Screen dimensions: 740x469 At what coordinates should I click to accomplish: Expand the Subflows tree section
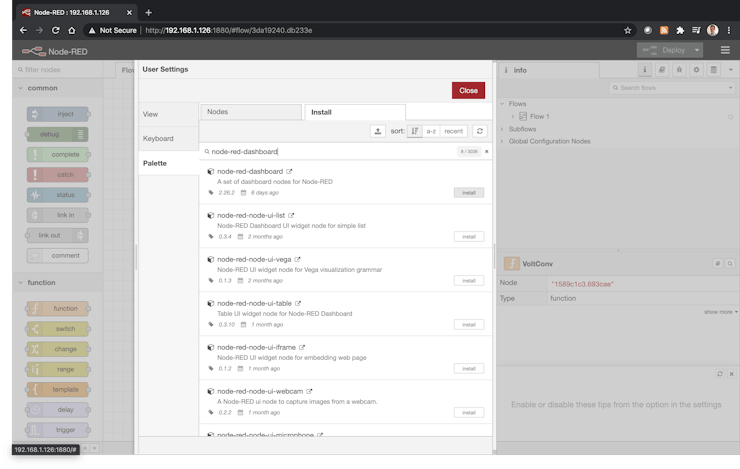pyautogui.click(x=504, y=129)
